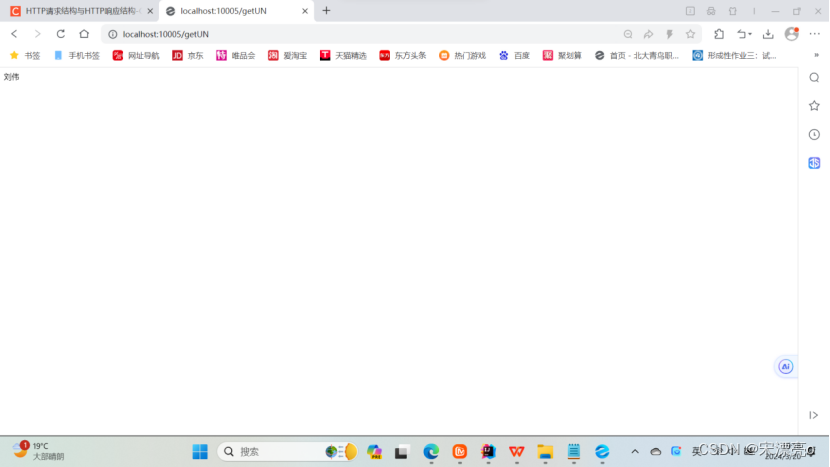Open the three-dot browser menu
Image resolution: width=830 pixels, height=467 pixels.
pyautogui.click(x=815, y=34)
